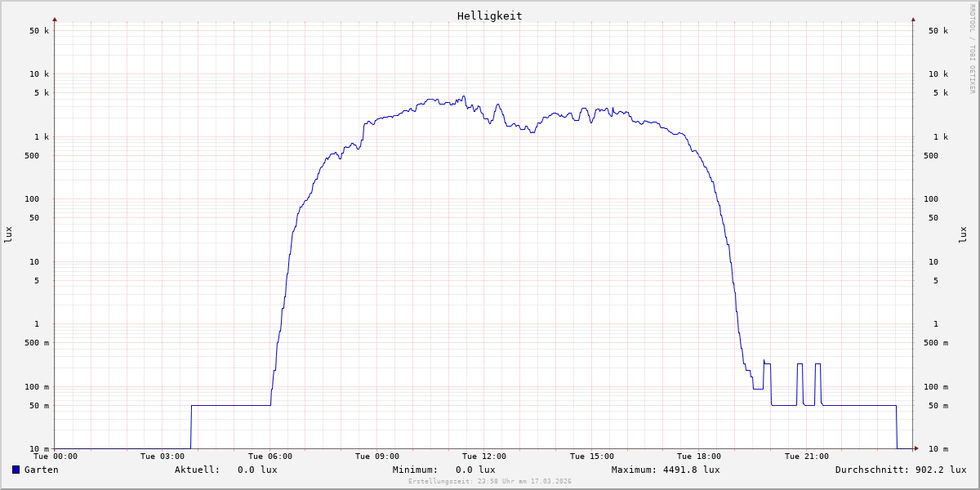
Task: Click the red arrow at x-axis right end
Action: (915, 448)
